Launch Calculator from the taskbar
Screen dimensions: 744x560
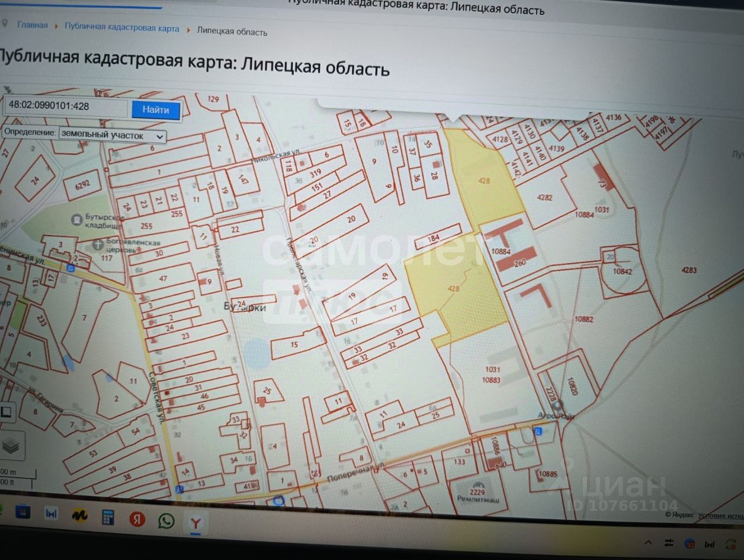click(108, 517)
